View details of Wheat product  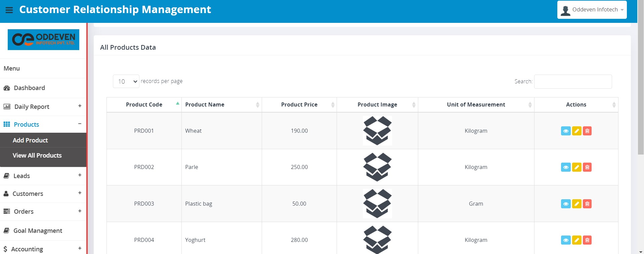pos(565,131)
